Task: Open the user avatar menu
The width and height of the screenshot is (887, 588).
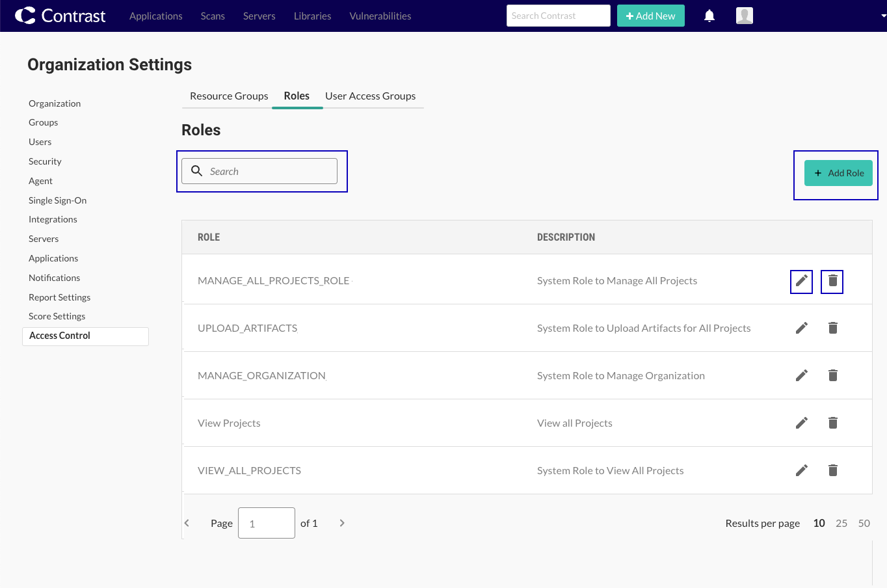Action: [744, 16]
